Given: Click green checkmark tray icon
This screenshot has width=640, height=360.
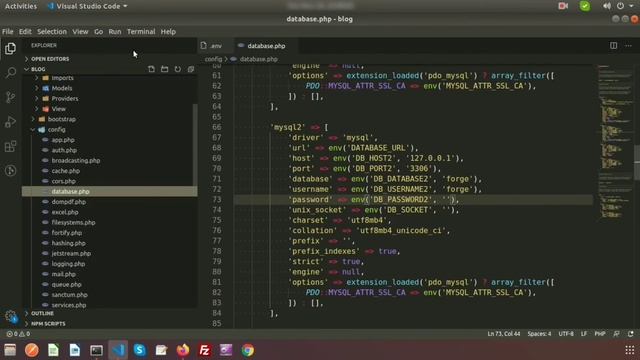Looking at the screenshot, I should point(585,6).
